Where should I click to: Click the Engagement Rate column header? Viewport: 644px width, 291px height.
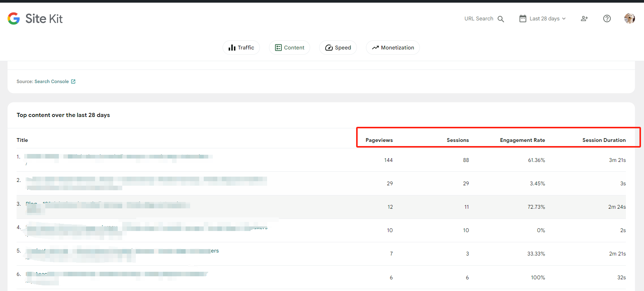click(x=522, y=140)
